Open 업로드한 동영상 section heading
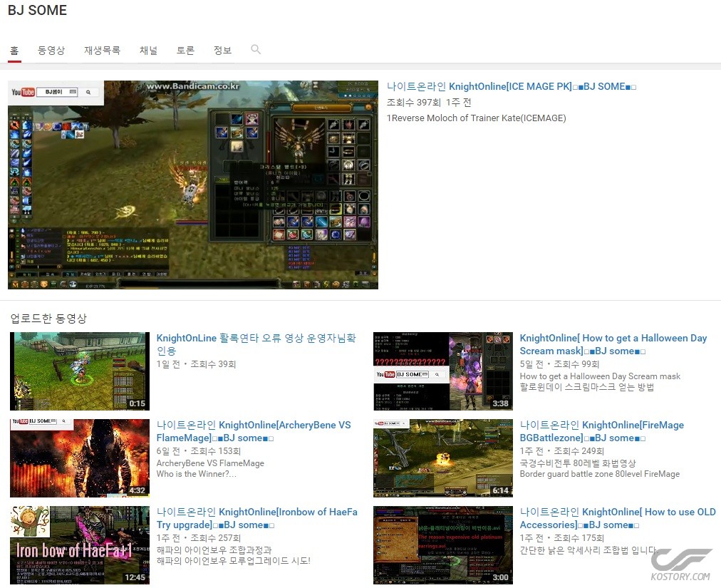The width and height of the screenshot is (721, 588). pos(48,318)
